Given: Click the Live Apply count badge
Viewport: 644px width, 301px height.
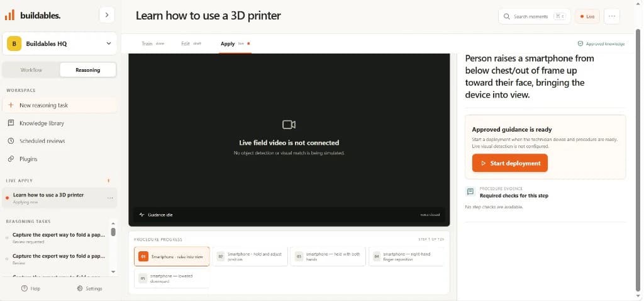Looking at the screenshot, I should click(x=108, y=181).
